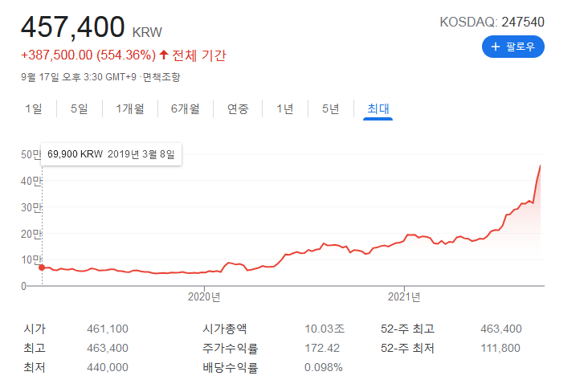The width and height of the screenshot is (588, 384).
Task: Click the 2021년 axis label on chart
Action: tap(404, 296)
